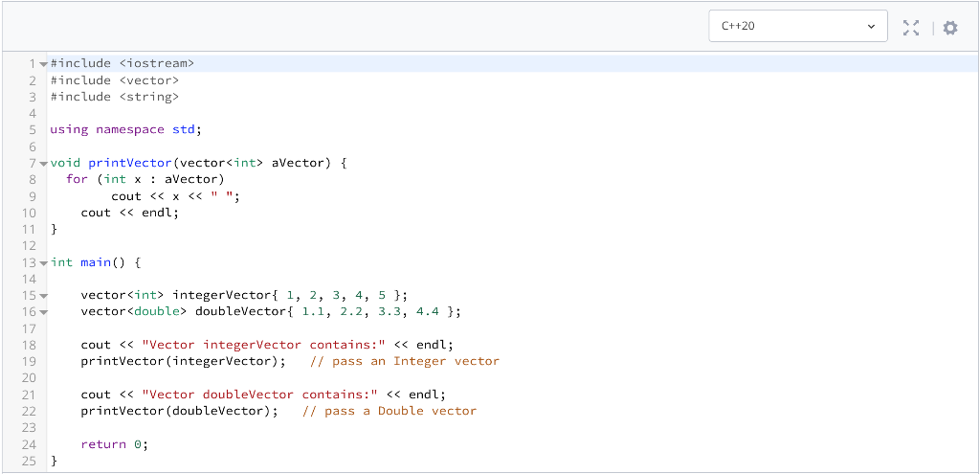980x474 pixels.
Task: Click line number 12 in gutter
Action: (29, 246)
